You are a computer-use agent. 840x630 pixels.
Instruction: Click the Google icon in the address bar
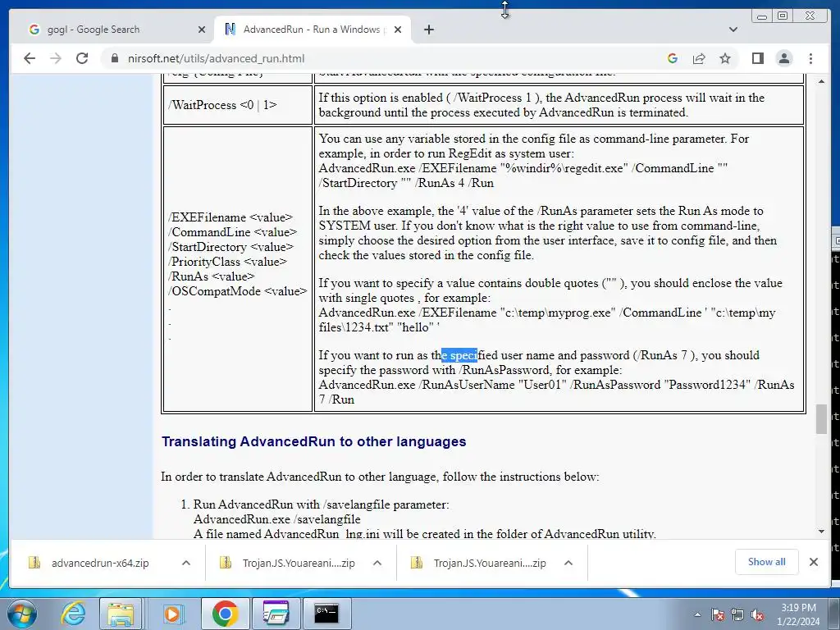pos(673,58)
